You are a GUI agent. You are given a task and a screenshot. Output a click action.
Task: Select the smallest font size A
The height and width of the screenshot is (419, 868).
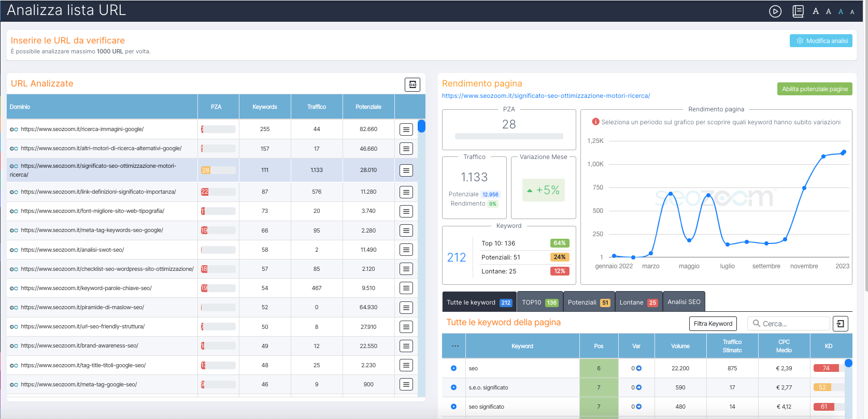pos(852,12)
